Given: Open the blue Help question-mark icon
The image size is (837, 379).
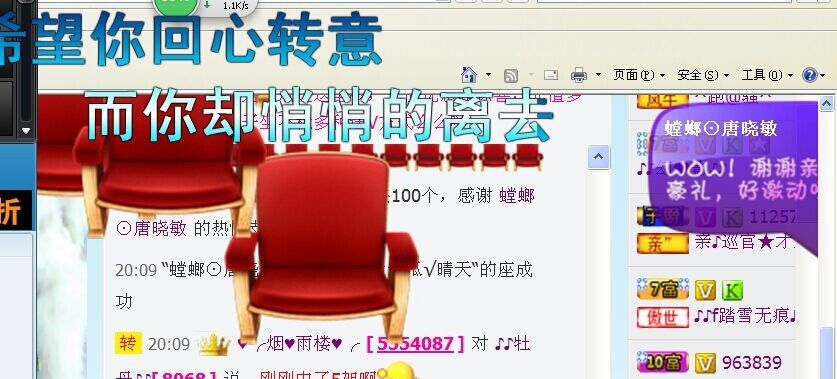Looking at the screenshot, I should pos(809,75).
